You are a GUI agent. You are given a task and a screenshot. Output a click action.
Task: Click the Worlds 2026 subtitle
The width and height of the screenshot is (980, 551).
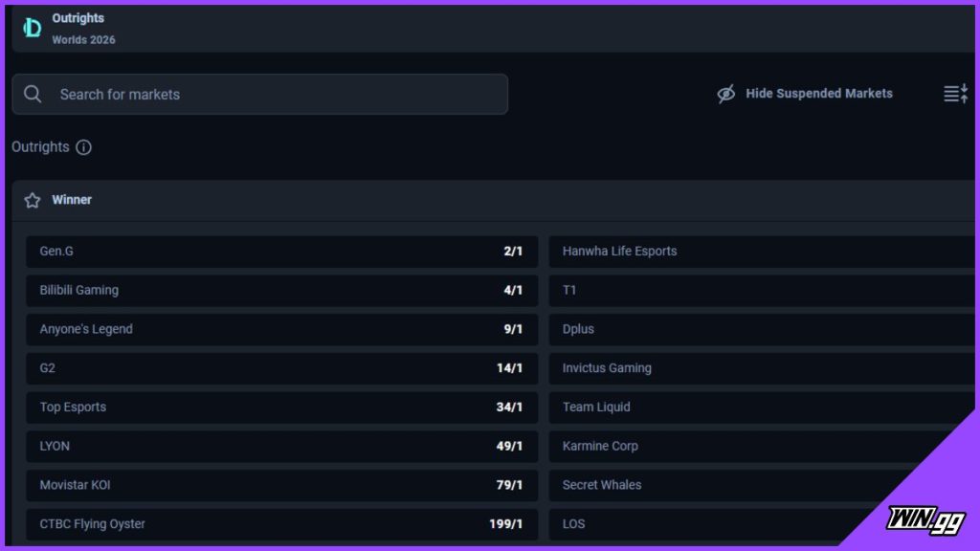pyautogui.click(x=84, y=40)
